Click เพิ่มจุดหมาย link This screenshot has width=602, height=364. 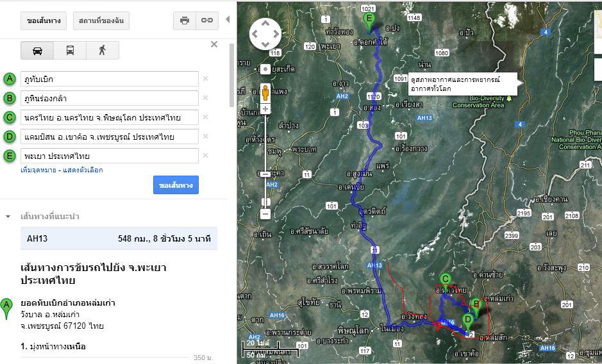point(38,170)
